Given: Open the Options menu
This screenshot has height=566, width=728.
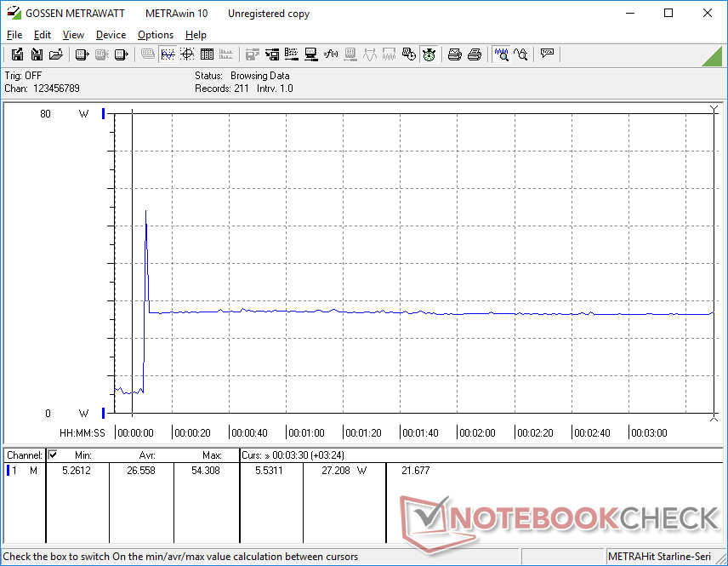Looking at the screenshot, I should (x=156, y=35).
